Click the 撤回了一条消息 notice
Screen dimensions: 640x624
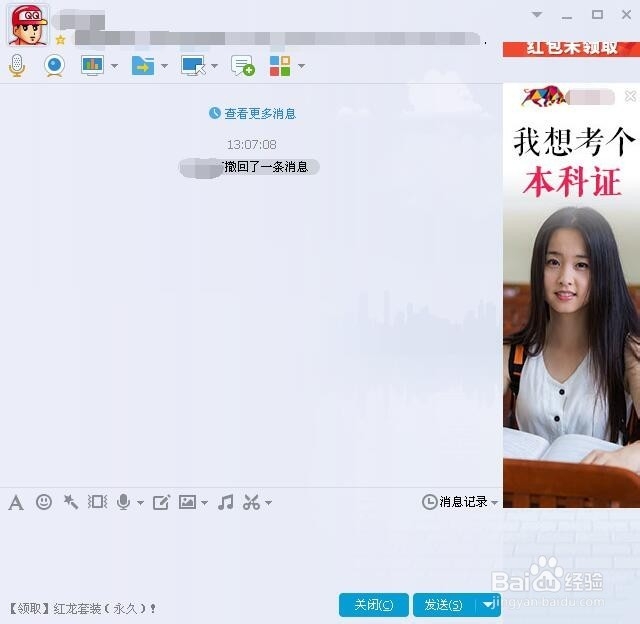click(x=249, y=167)
